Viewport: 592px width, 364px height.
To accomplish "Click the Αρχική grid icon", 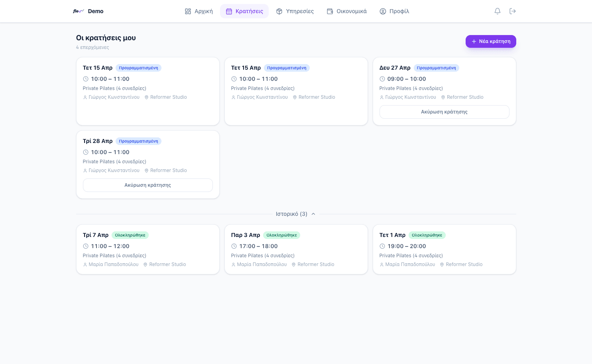I will (188, 11).
